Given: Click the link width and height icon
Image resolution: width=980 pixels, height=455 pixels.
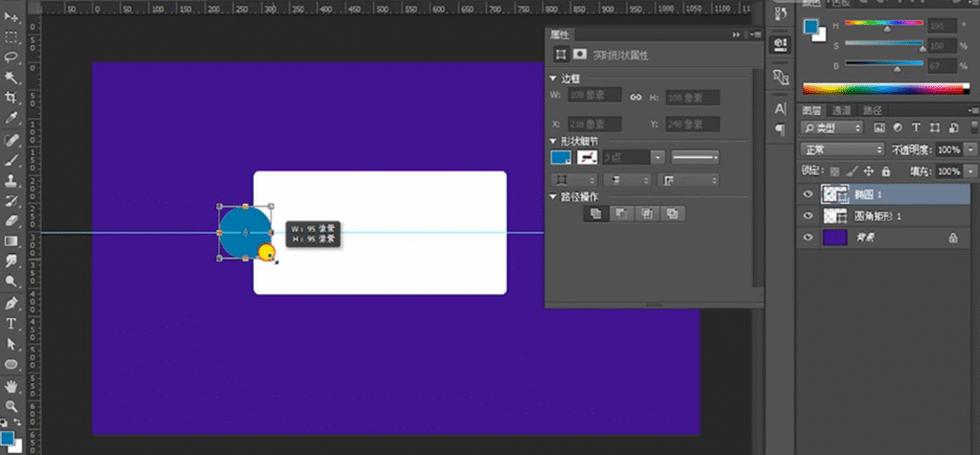Looking at the screenshot, I should point(635,97).
